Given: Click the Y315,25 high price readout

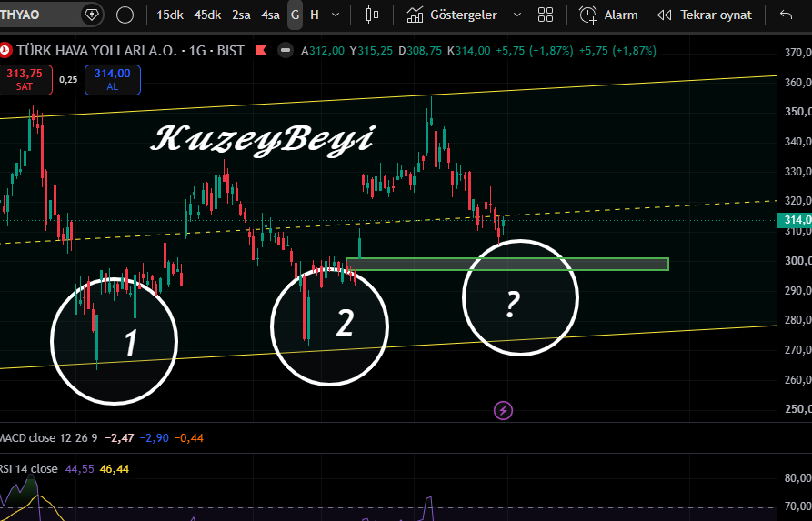Looking at the screenshot, I should [x=371, y=51].
